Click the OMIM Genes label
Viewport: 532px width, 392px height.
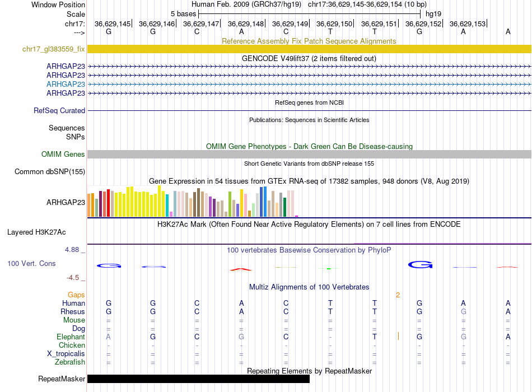tap(63, 154)
